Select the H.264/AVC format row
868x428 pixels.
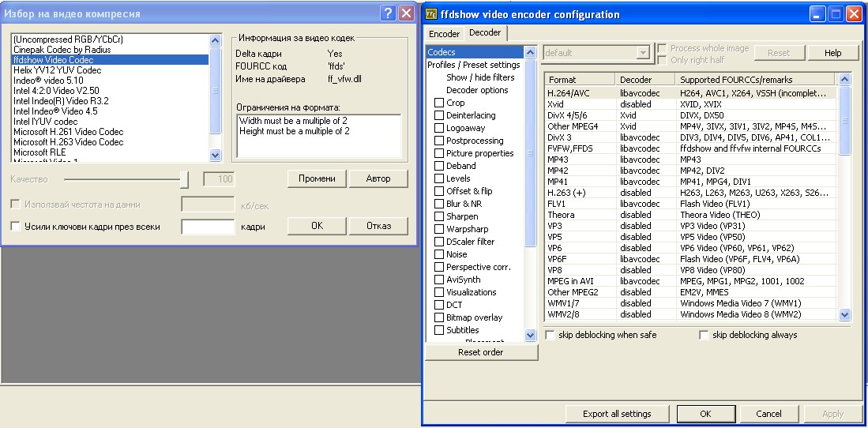pyautogui.click(x=691, y=93)
